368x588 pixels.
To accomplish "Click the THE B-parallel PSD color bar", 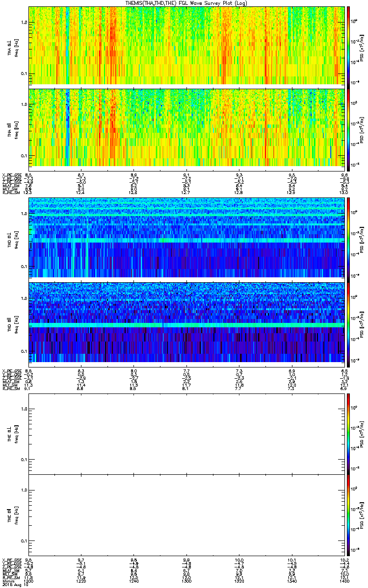I will click(x=348, y=515).
